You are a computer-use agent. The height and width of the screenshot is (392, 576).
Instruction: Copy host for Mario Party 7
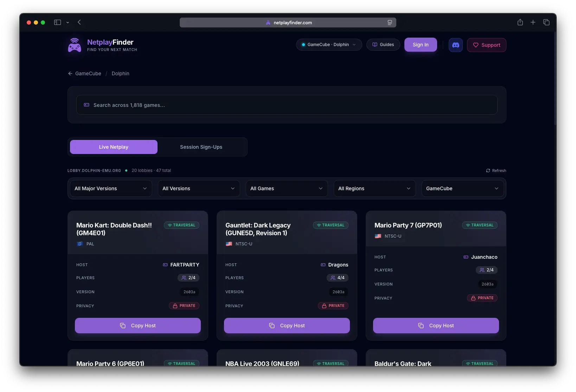point(436,326)
